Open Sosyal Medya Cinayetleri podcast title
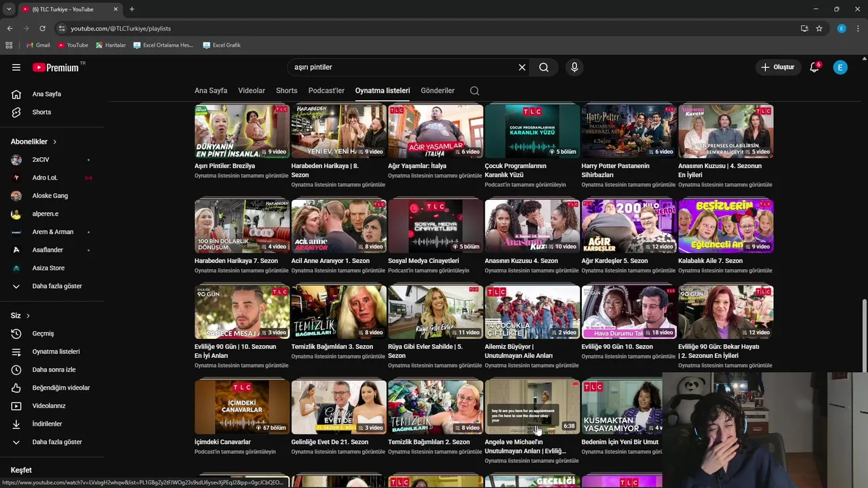The image size is (868, 488). (423, 261)
